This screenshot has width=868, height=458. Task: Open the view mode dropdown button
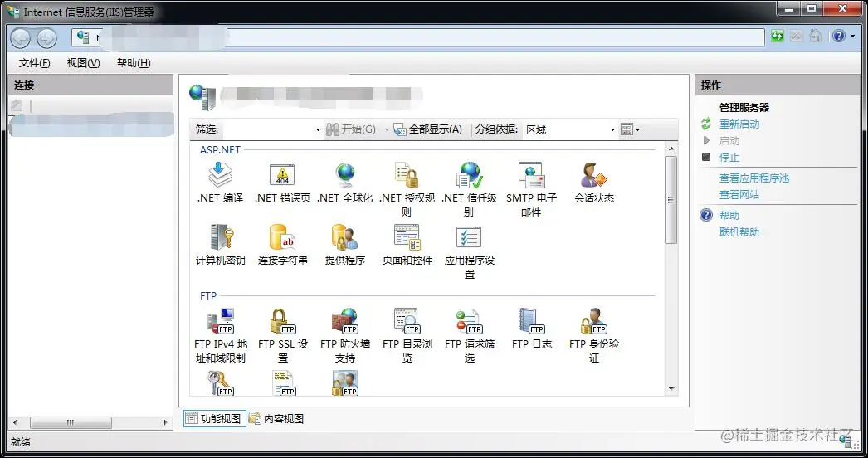[x=631, y=129]
